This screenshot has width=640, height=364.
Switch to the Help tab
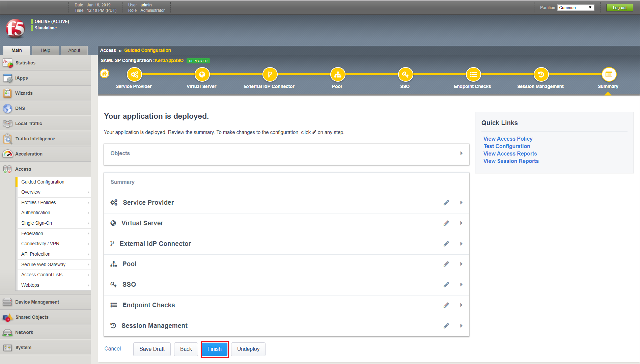(46, 50)
